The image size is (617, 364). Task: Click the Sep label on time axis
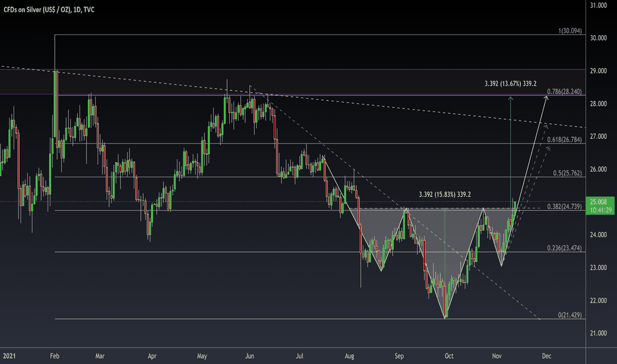[x=399, y=356]
